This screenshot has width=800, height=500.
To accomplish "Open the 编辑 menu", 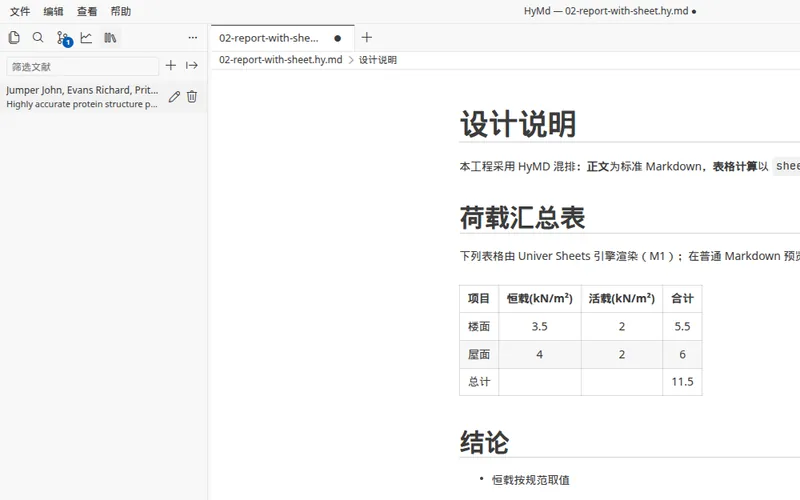I will click(x=53, y=11).
